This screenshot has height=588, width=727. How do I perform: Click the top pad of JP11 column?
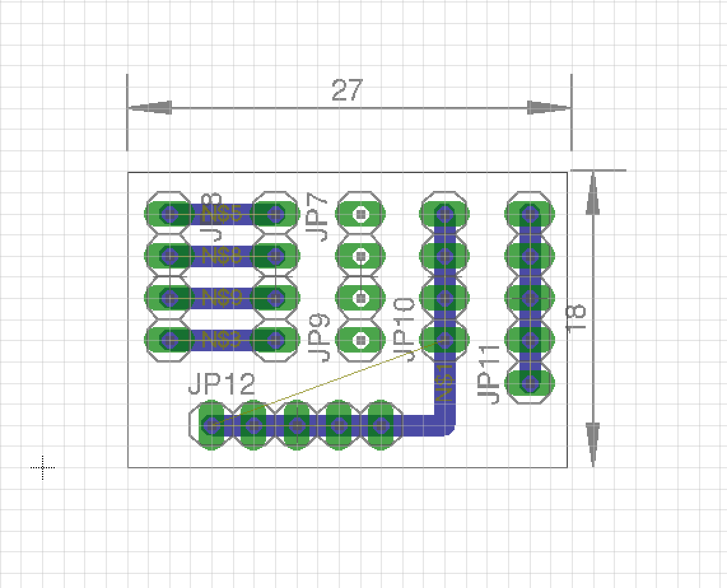(530, 214)
